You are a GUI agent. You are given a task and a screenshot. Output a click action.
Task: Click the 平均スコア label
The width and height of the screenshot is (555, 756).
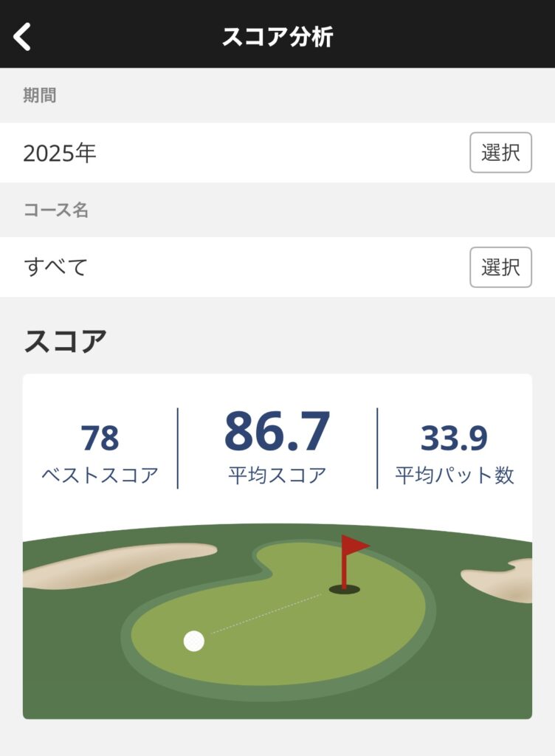[x=277, y=475]
